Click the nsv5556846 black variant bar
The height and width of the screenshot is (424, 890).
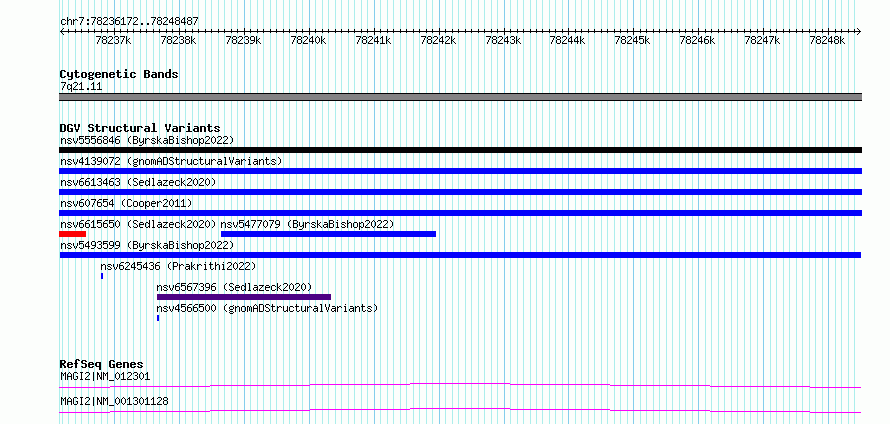pos(460,150)
